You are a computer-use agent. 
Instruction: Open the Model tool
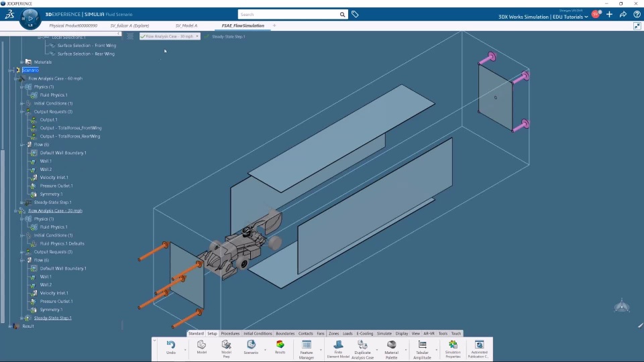(201, 347)
